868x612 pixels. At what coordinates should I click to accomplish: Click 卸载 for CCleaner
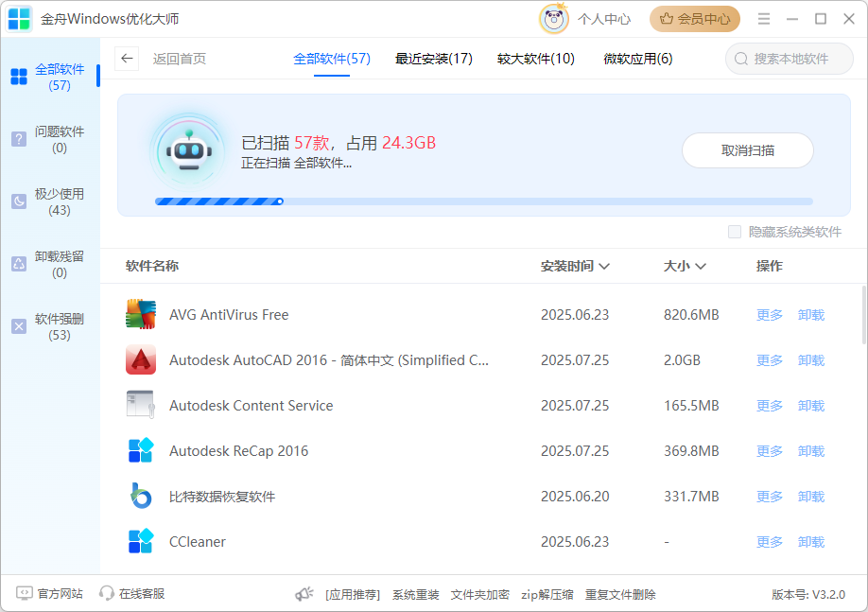click(811, 542)
